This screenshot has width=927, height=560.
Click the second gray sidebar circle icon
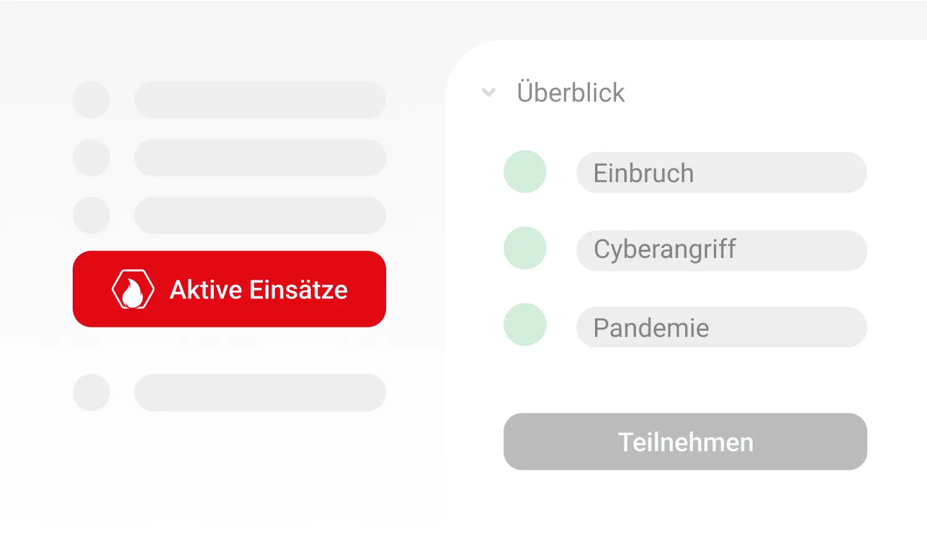tap(91, 157)
